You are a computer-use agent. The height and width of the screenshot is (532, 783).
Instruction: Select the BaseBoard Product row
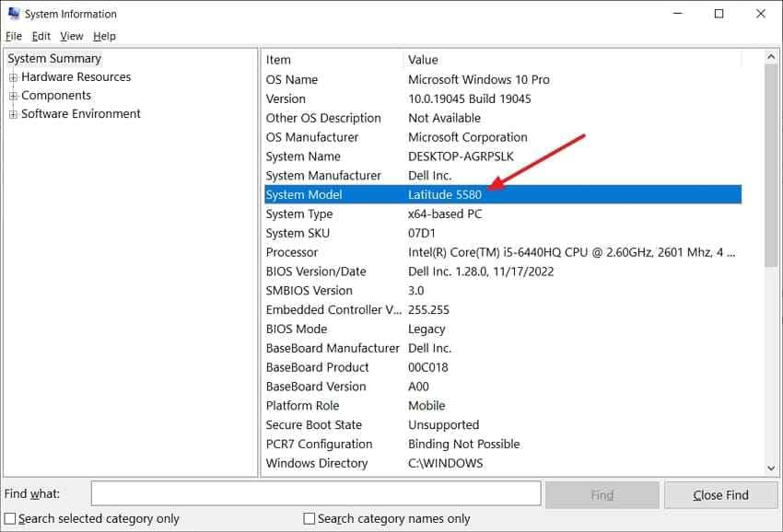[503, 367]
